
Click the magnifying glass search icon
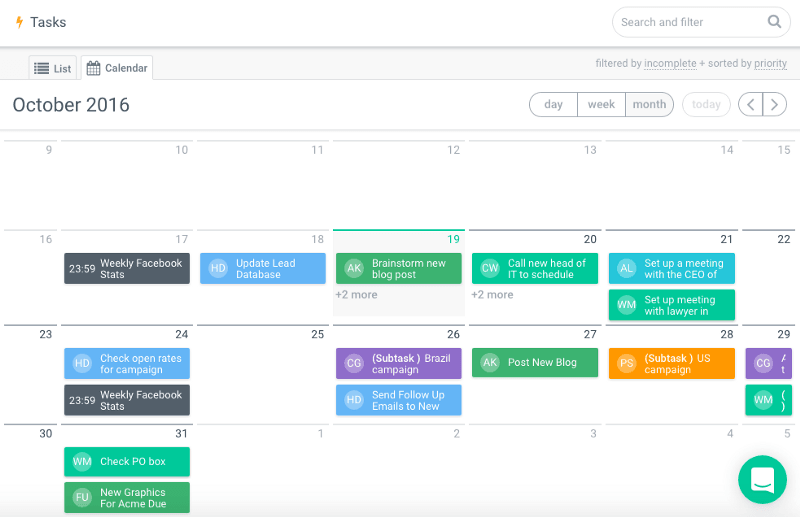(x=774, y=22)
